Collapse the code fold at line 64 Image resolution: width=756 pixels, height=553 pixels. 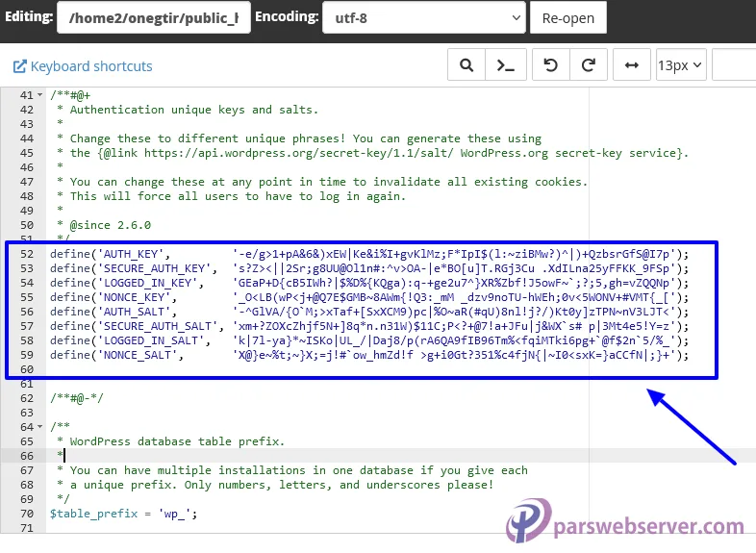pos(40,427)
